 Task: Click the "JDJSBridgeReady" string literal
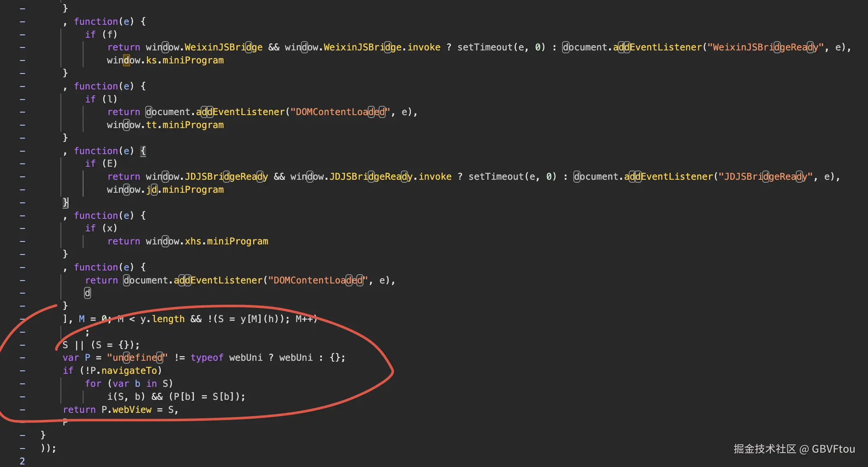[765, 176]
